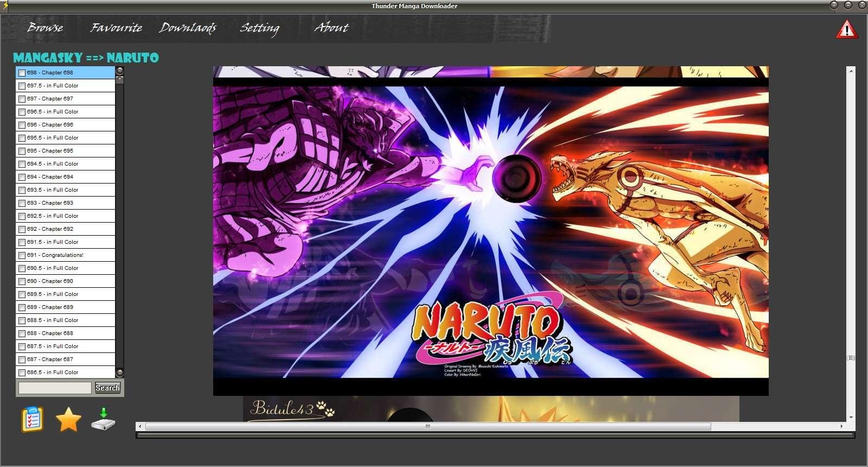
Task: Toggle the 694 - Chapter 694 checkbox
Action: [22, 177]
